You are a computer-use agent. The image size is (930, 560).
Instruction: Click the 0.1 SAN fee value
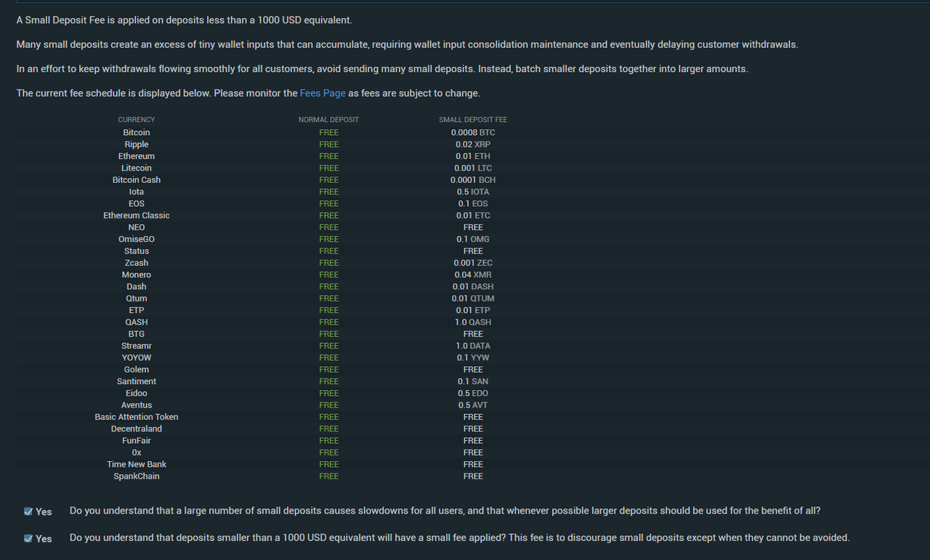473,381
